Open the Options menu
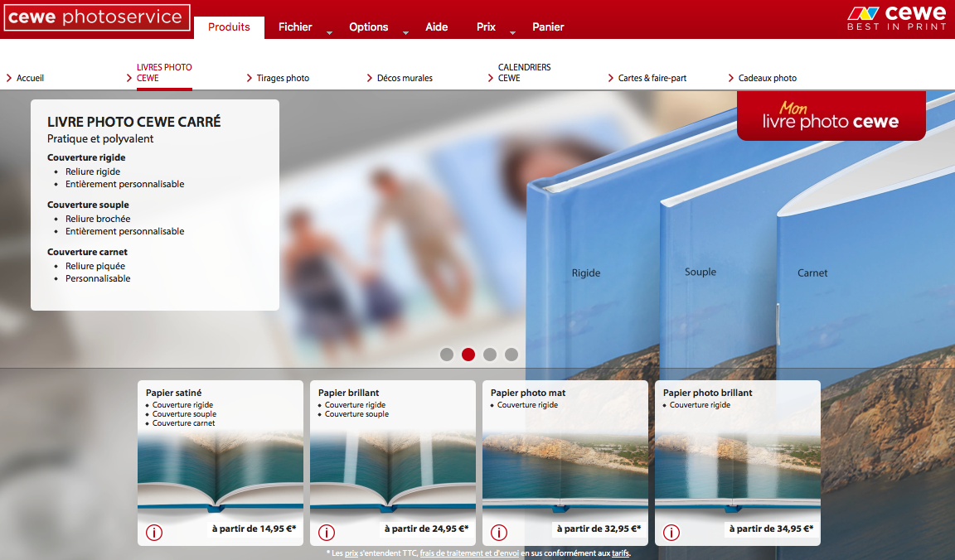Screen dimensions: 955x560 point(368,27)
